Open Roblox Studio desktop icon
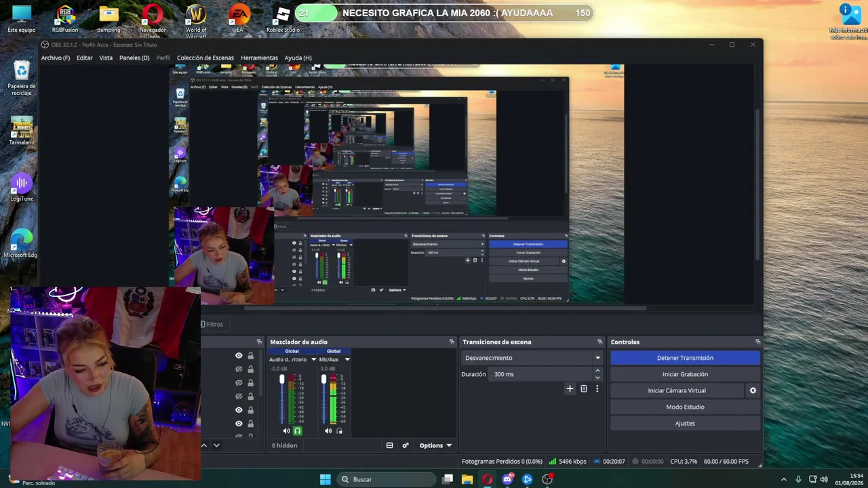Viewport: 868px width, 488px height. pyautogui.click(x=283, y=18)
